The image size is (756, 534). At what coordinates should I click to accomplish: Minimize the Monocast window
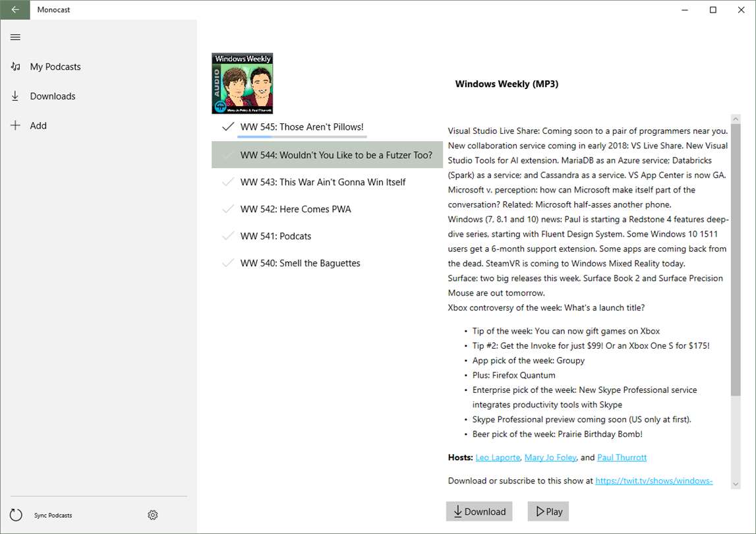tap(685, 10)
